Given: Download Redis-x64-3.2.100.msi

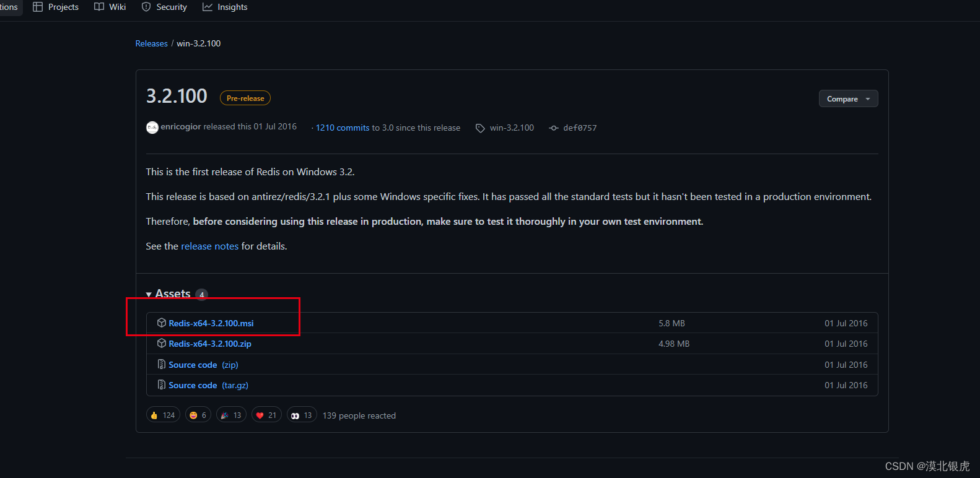Looking at the screenshot, I should pyautogui.click(x=211, y=323).
